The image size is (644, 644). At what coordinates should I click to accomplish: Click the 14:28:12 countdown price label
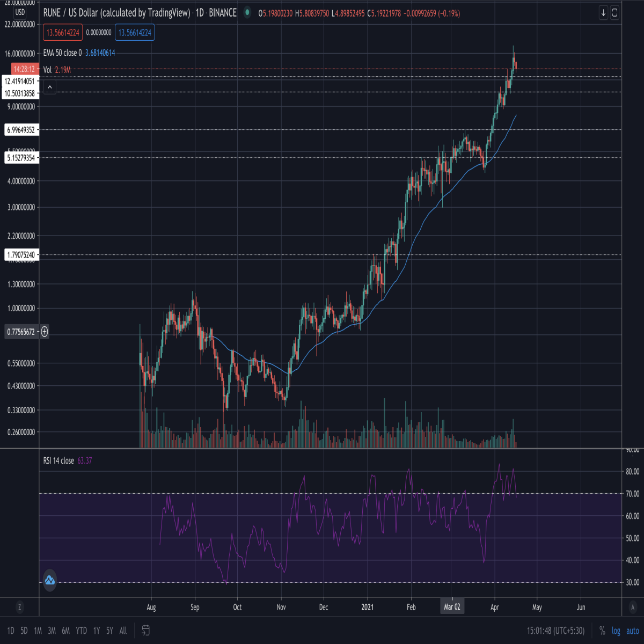25,69
